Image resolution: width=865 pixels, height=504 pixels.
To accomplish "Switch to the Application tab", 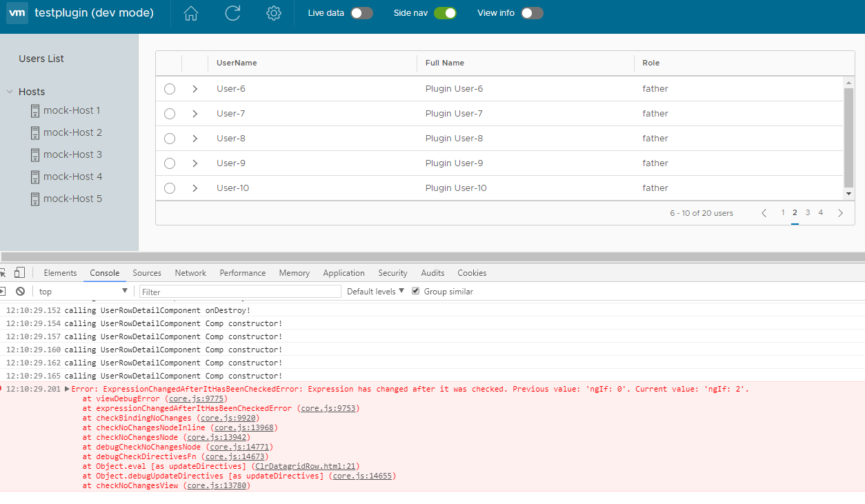I will (344, 273).
